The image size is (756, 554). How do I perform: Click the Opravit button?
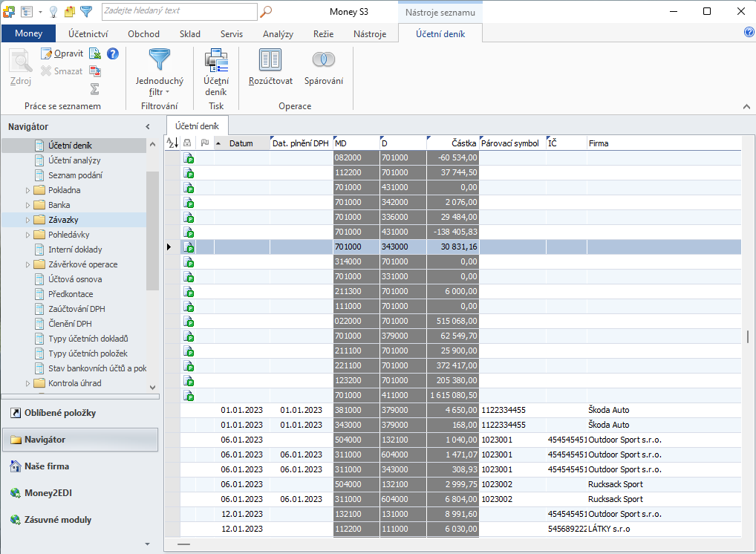click(62, 53)
